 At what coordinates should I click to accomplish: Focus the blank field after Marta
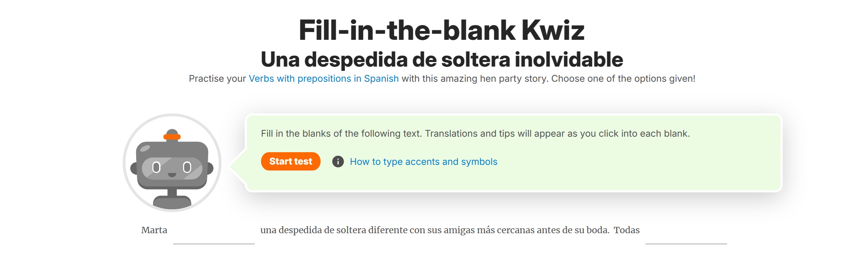click(213, 236)
